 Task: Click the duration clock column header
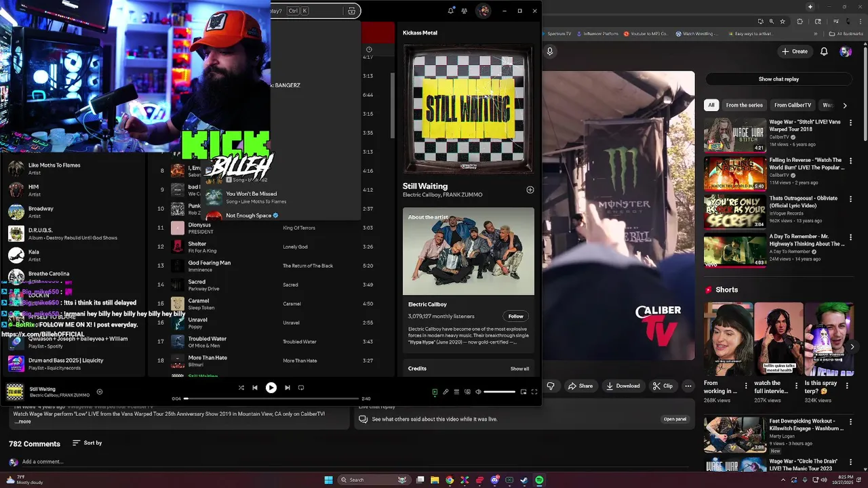[x=369, y=49]
